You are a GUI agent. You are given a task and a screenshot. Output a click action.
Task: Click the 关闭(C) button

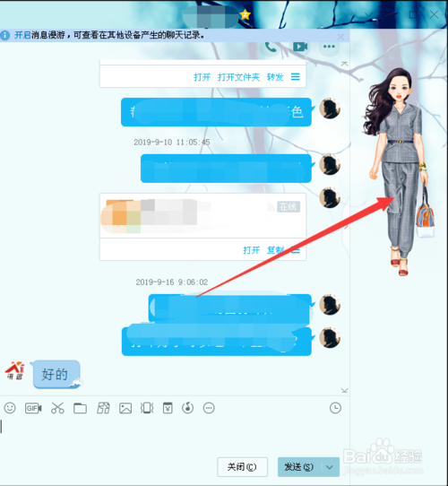[x=242, y=467]
